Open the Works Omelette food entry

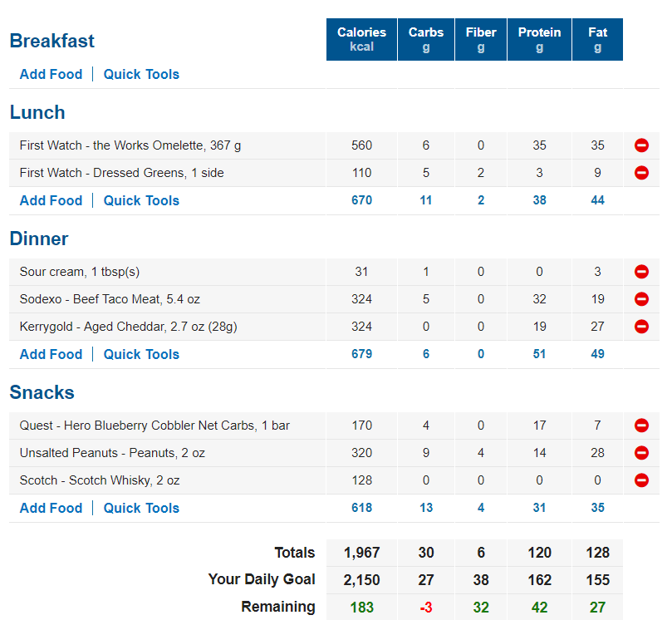point(130,145)
